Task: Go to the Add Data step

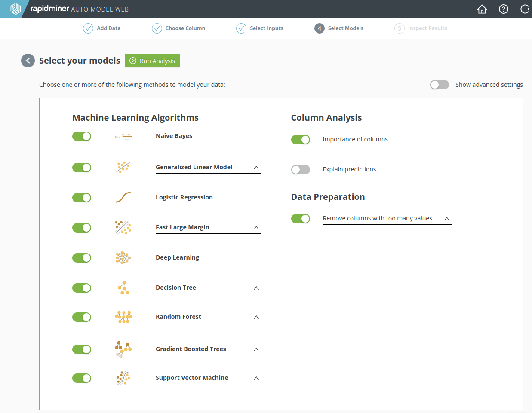Action: tap(102, 28)
